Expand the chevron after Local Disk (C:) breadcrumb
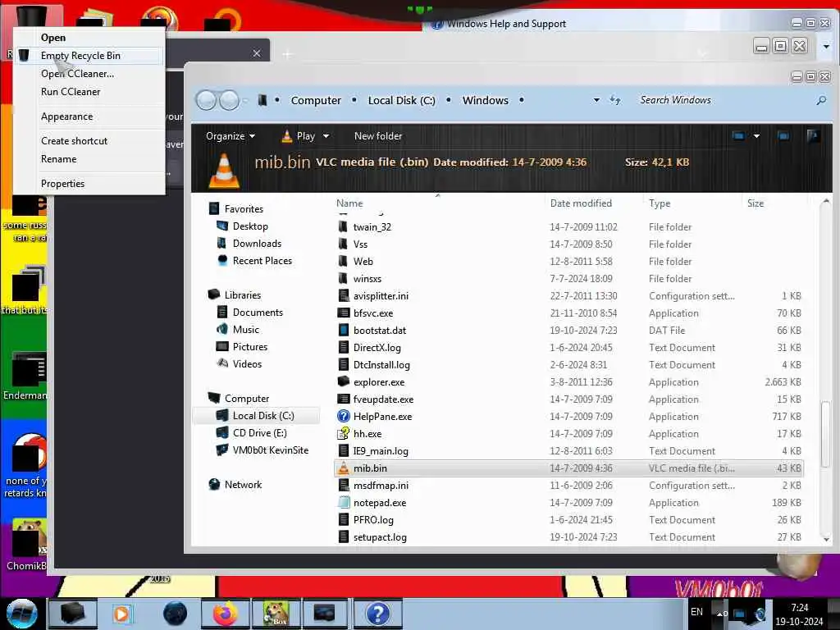The width and height of the screenshot is (840, 630). (x=449, y=100)
